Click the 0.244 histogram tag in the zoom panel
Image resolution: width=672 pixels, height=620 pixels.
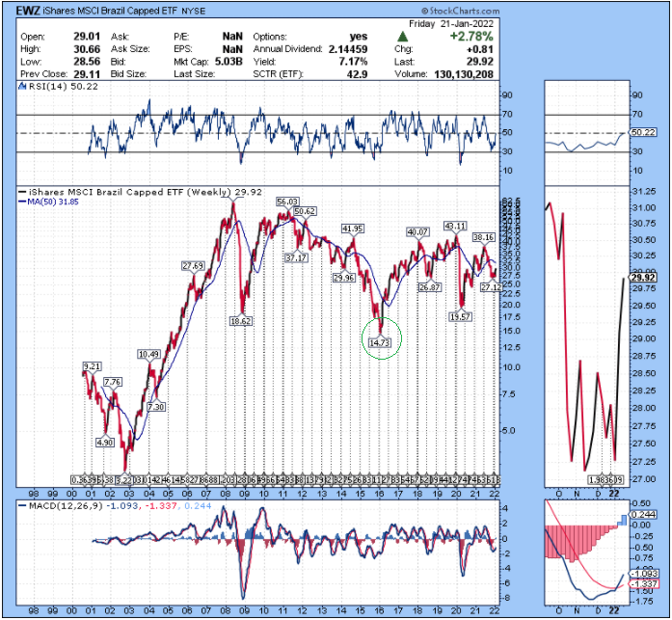click(x=643, y=514)
